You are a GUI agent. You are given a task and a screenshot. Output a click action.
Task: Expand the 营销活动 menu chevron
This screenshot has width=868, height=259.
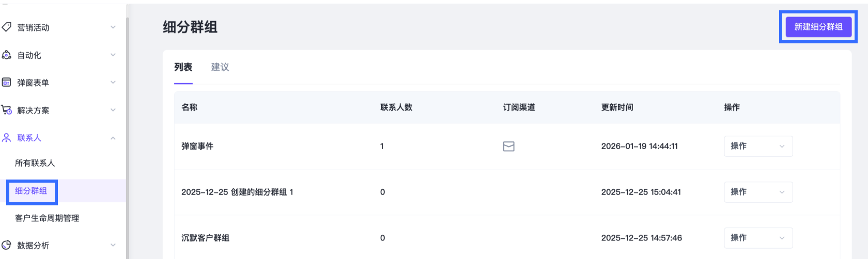point(113,27)
